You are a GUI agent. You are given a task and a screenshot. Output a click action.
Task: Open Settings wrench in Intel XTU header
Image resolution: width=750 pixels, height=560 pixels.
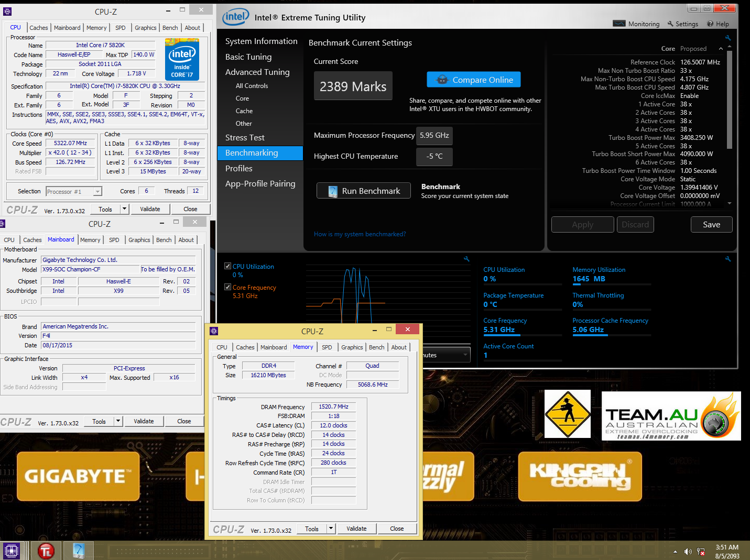(x=682, y=24)
